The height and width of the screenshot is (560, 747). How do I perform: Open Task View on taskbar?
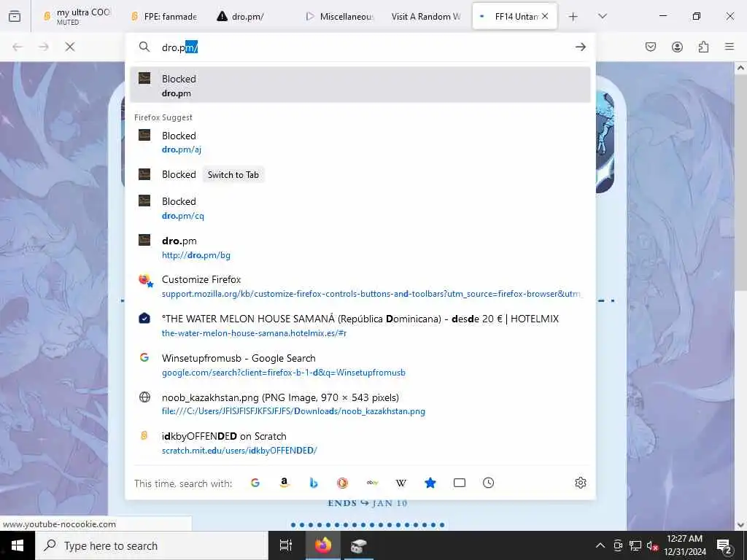click(x=285, y=545)
